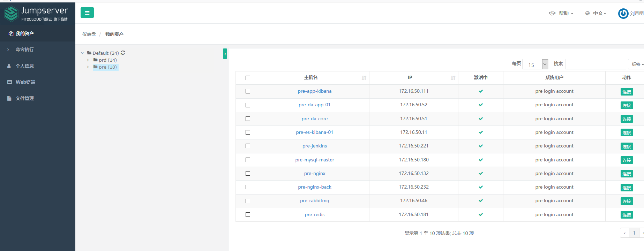
Task: Check the pre-nginx row checkbox
Action: pos(248,174)
